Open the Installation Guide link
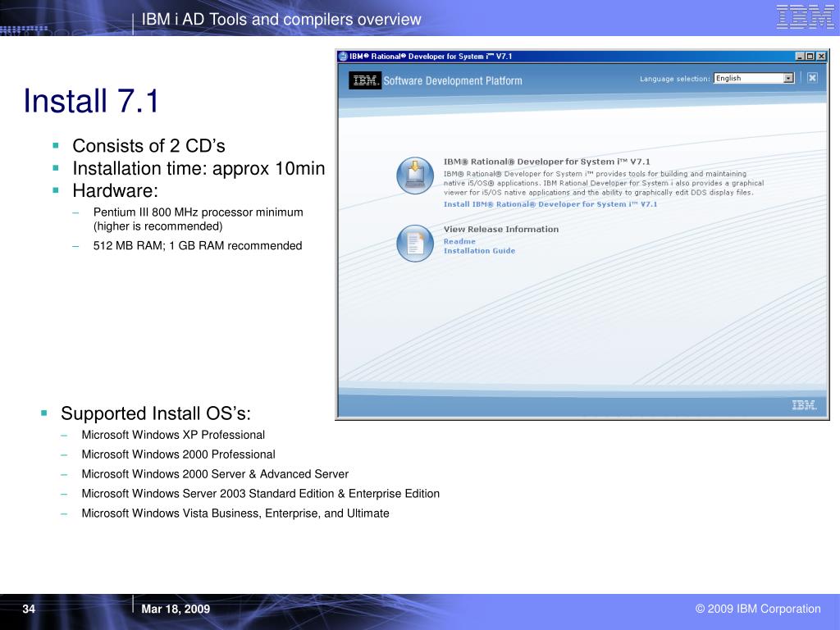 click(x=479, y=251)
